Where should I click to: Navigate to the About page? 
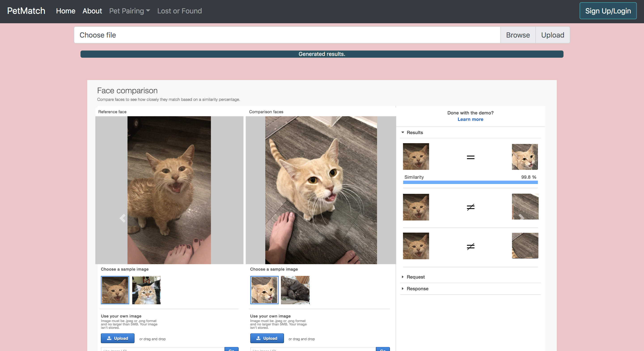pos(92,11)
